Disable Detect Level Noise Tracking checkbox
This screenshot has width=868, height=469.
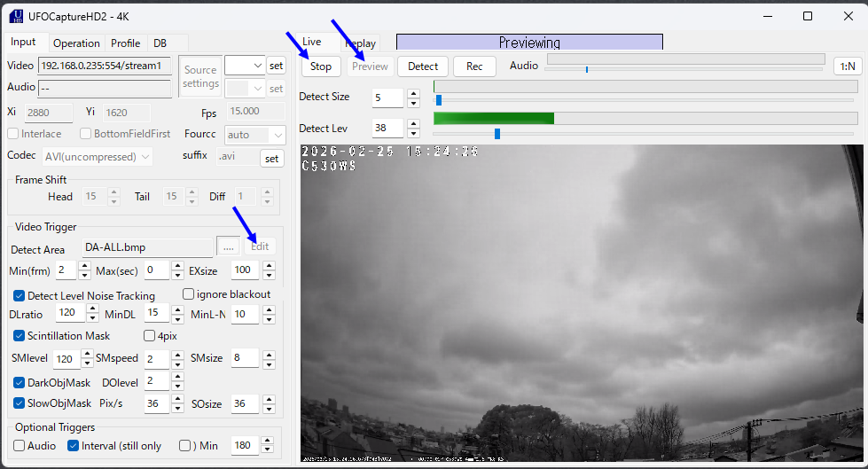pos(20,295)
